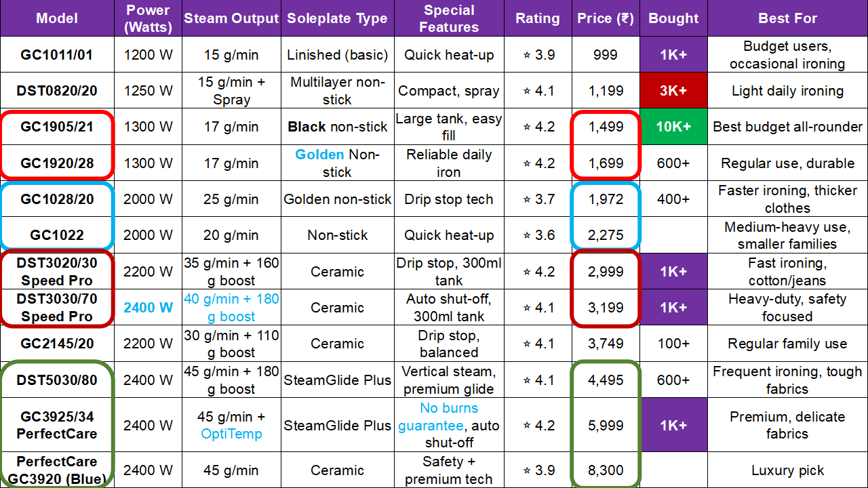Image resolution: width=868 pixels, height=488 pixels.
Task: Click the green 10K+ bought cell
Action: 673,127
